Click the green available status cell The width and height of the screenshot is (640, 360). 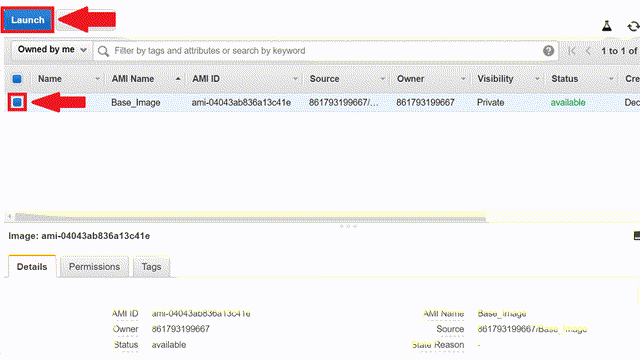pyautogui.click(x=568, y=102)
